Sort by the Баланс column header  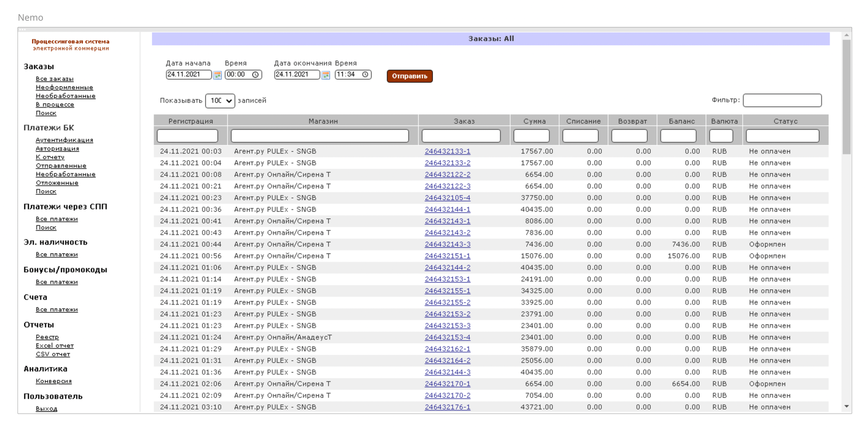681,121
